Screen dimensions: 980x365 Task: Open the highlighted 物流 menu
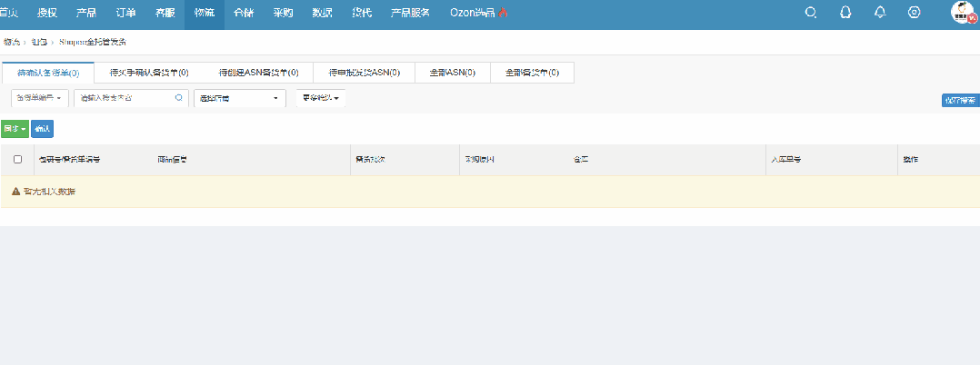[x=205, y=13]
